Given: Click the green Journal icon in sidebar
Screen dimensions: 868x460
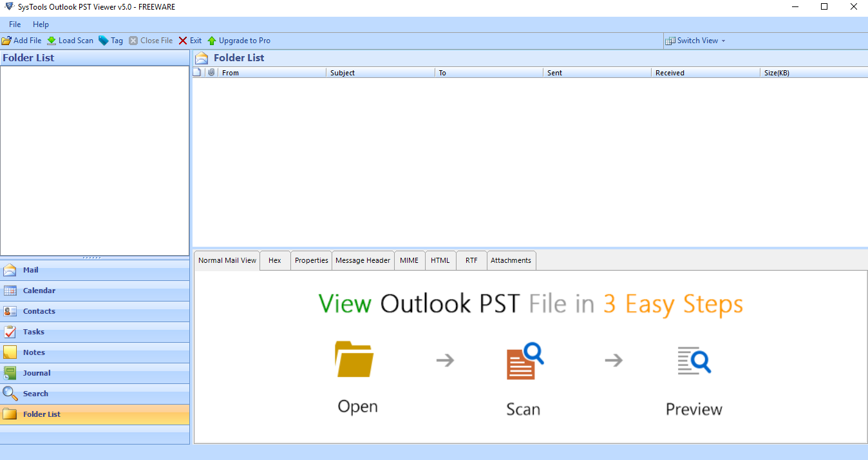Looking at the screenshot, I should (x=10, y=373).
